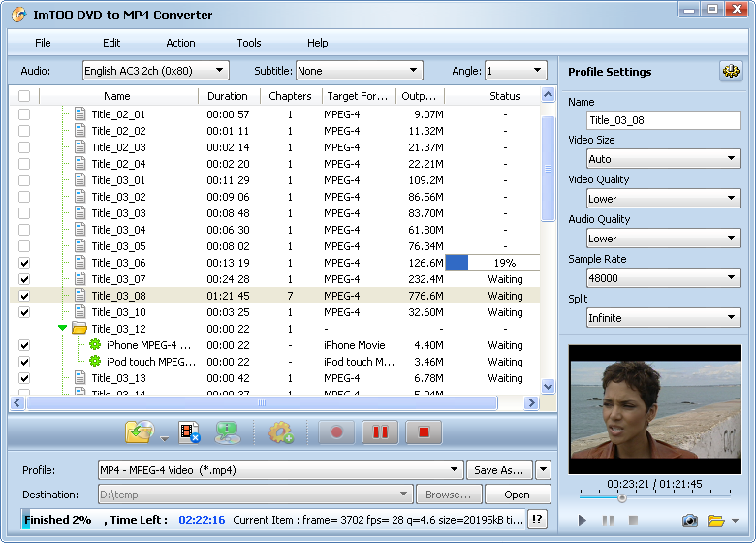This screenshot has width=756, height=543.
Task: Open dropdown arrow next to Open DVD icon
Action: 165,439
